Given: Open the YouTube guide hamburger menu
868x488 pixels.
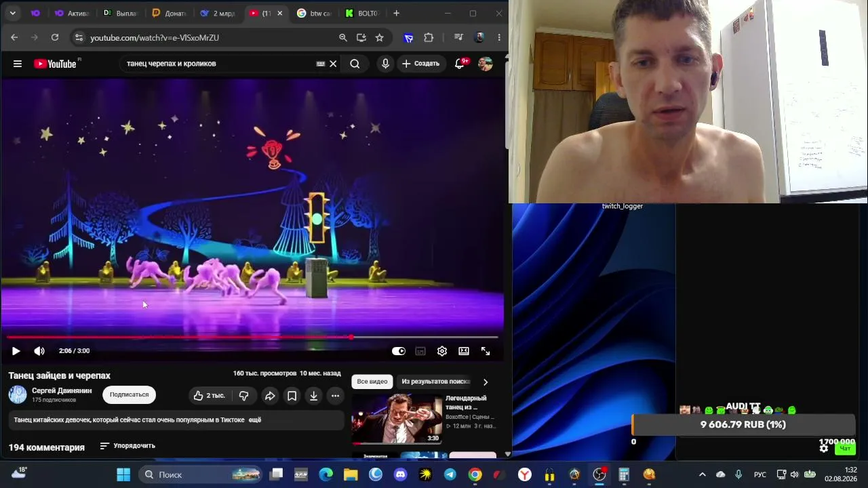Looking at the screenshot, I should click(18, 64).
